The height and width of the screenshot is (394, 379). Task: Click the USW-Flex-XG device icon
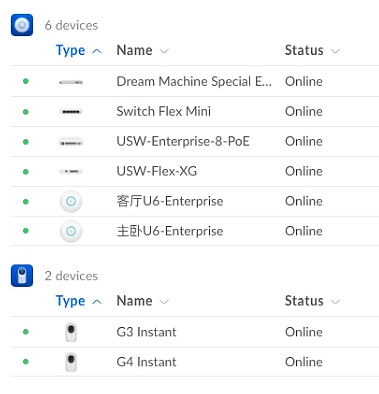pos(71,171)
